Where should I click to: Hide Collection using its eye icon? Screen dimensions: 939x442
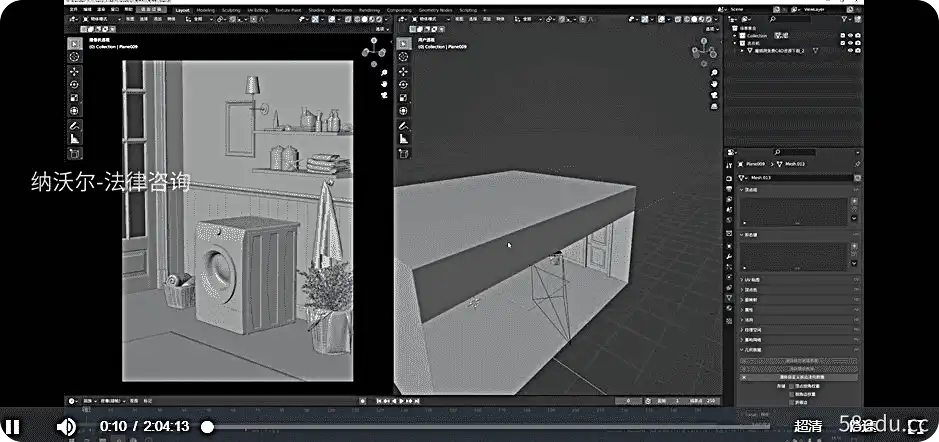[x=850, y=35]
